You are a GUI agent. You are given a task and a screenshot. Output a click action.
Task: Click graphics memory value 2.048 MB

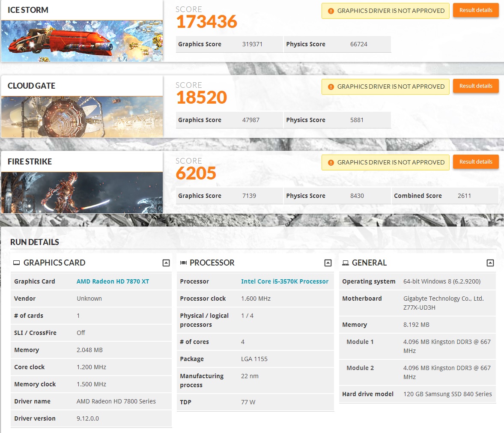point(89,350)
